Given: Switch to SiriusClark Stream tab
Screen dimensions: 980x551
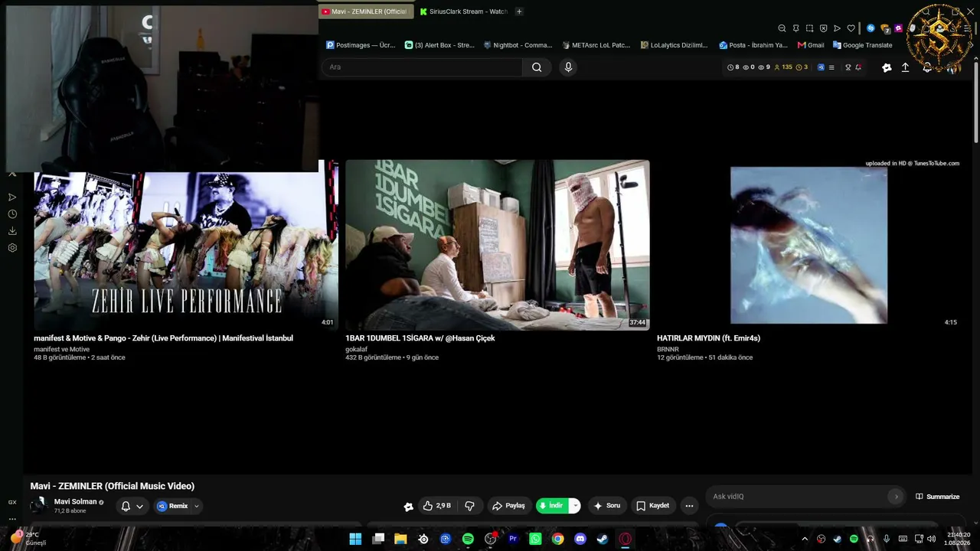Looking at the screenshot, I should pos(464,11).
